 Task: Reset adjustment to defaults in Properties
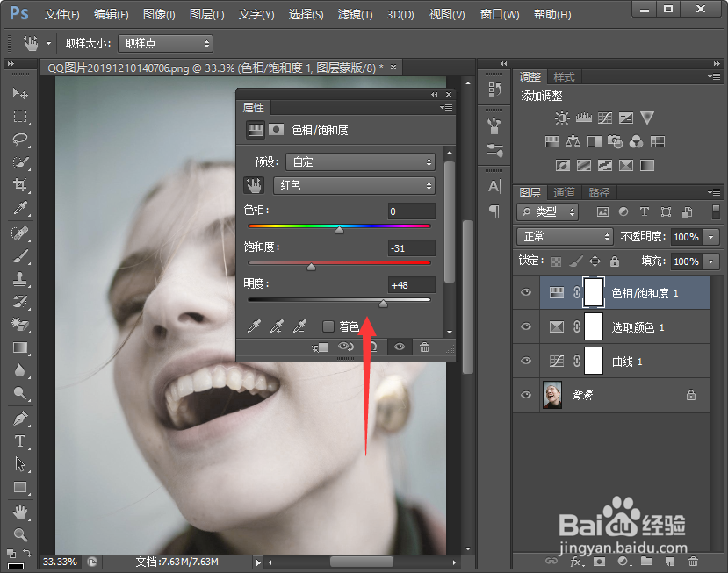(373, 347)
